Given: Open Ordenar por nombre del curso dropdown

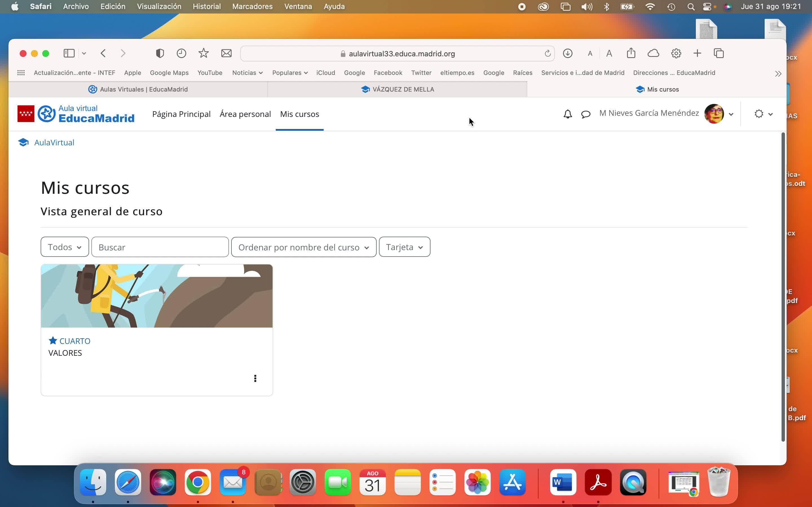Looking at the screenshot, I should [x=304, y=247].
